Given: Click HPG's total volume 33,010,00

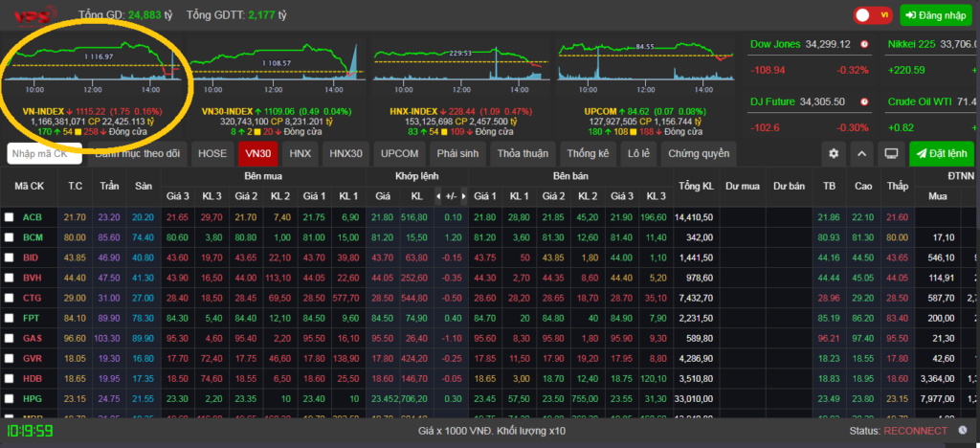Looking at the screenshot, I should click(x=694, y=398).
